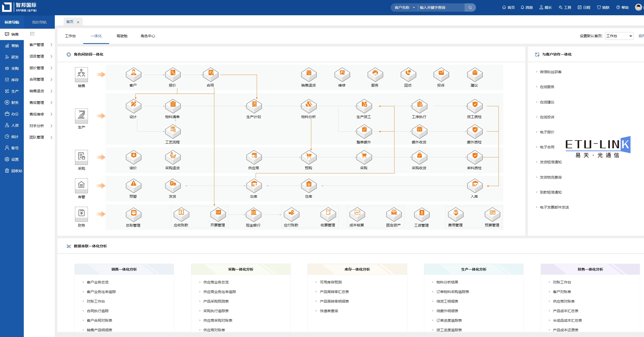Open the 设计 hexagon icon
Screen dimensions: 644x337
point(133,106)
